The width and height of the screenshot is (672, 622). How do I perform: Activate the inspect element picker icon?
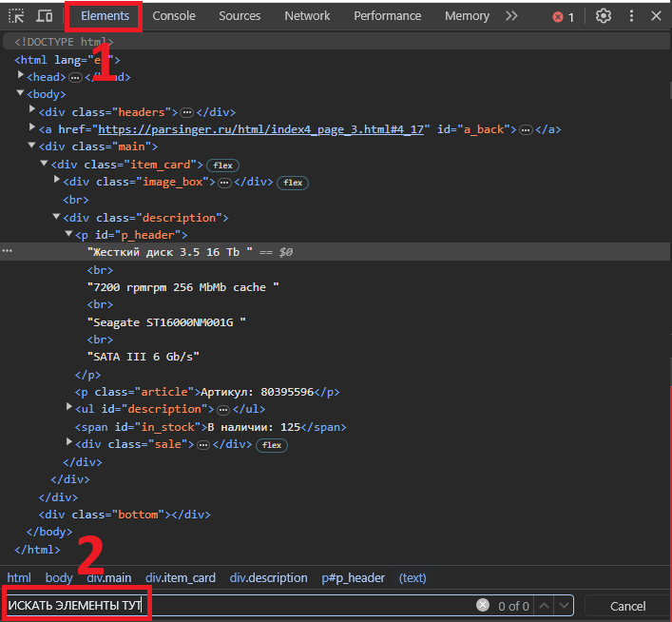point(16,16)
